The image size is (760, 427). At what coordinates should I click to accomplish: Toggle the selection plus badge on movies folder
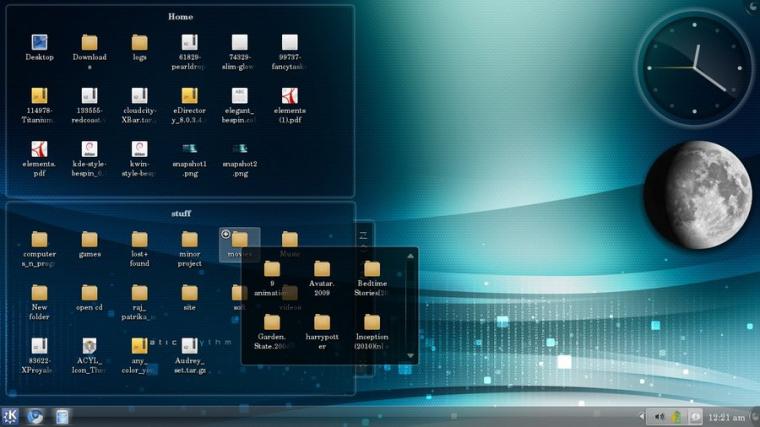[225, 234]
